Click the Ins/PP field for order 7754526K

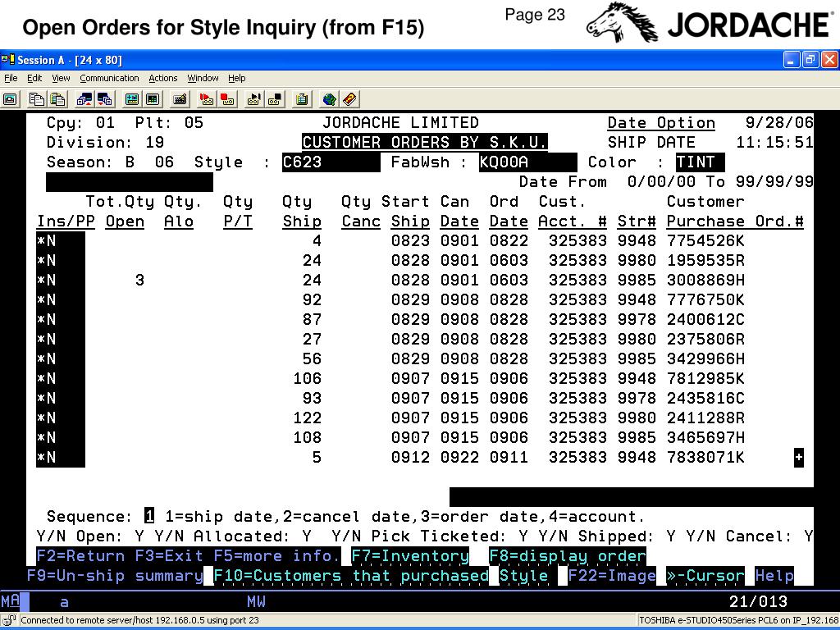coord(61,241)
